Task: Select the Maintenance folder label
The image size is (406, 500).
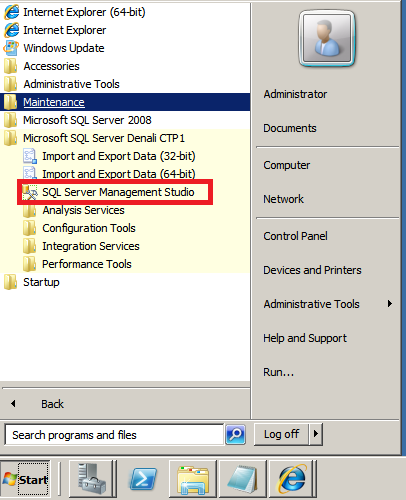Action: click(x=54, y=102)
